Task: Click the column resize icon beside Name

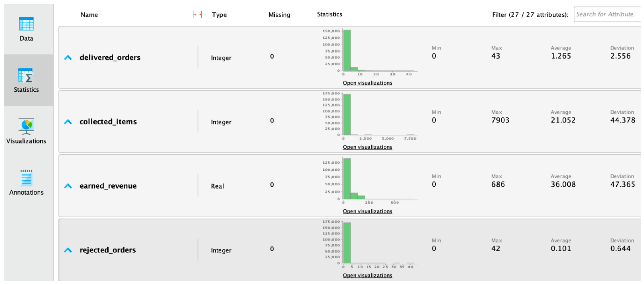Action: coord(197,15)
